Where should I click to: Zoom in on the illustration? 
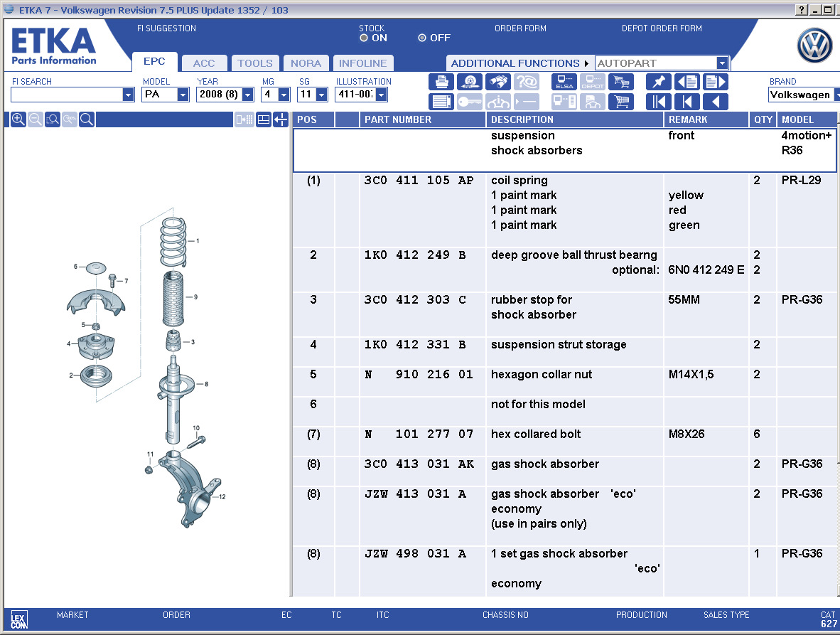pyautogui.click(x=18, y=119)
